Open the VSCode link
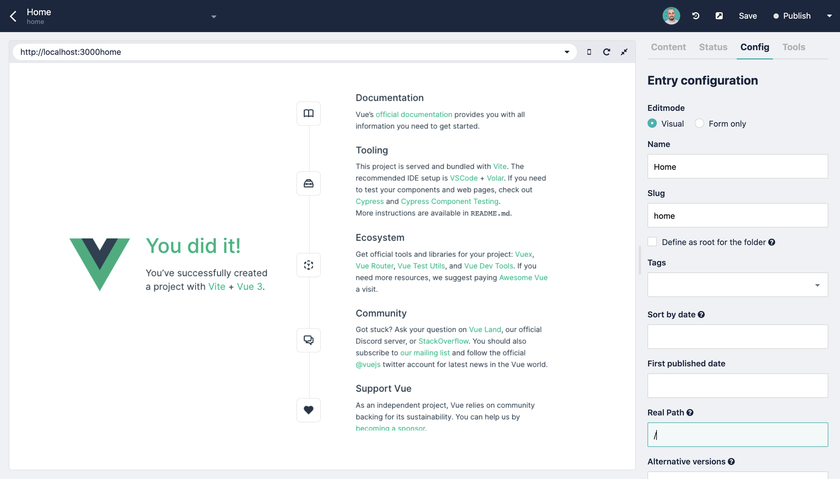This screenshot has width=840, height=479. coord(463,178)
